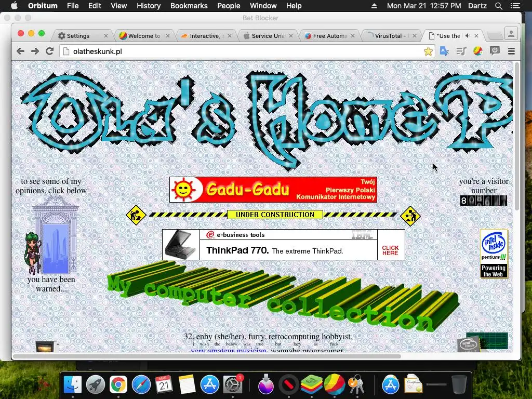Close the Settings tab

coord(106,36)
